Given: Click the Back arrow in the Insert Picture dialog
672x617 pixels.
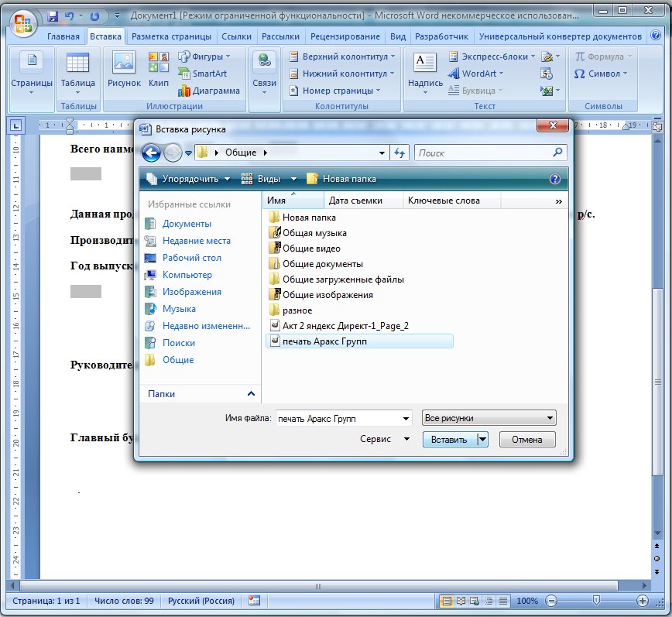Looking at the screenshot, I should click(152, 153).
